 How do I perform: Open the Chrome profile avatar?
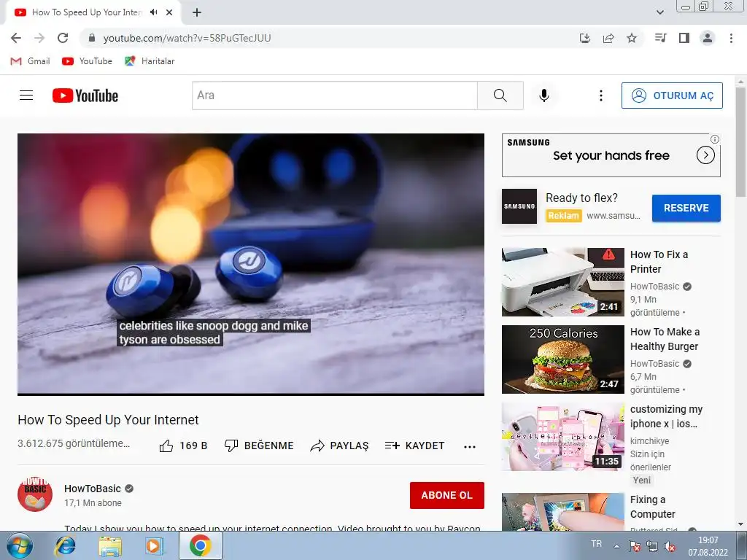pos(708,38)
